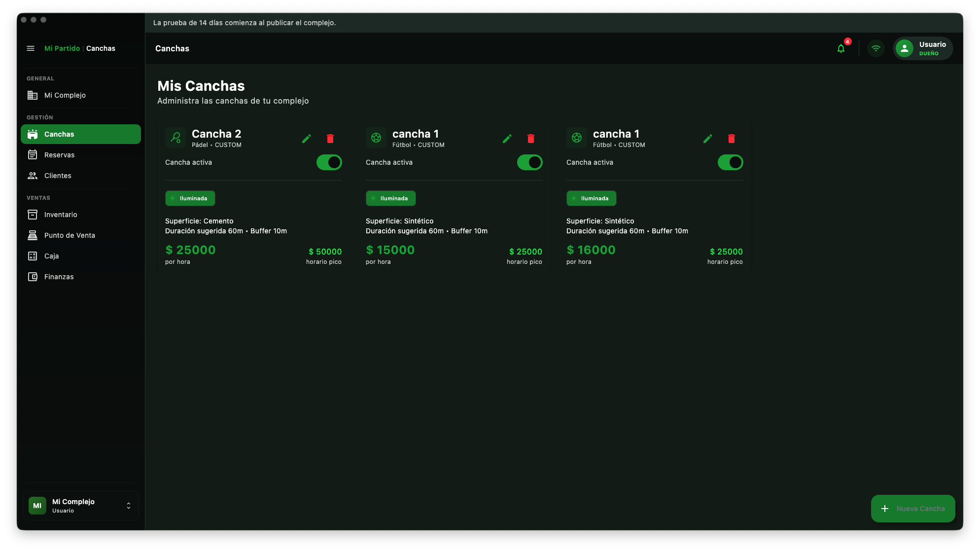Screen dimensions: 980x551
Task: Click the Mi Partido breadcrumb link
Action: [x=62, y=48]
